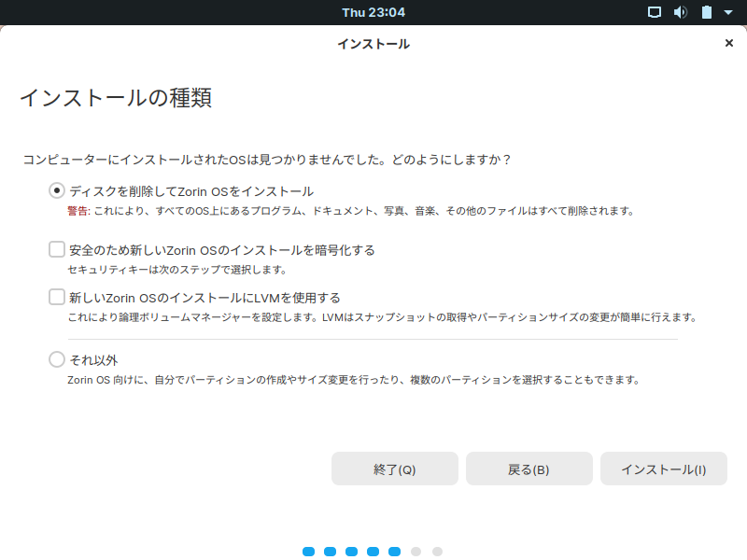Click the first blue progress dot

309,552
